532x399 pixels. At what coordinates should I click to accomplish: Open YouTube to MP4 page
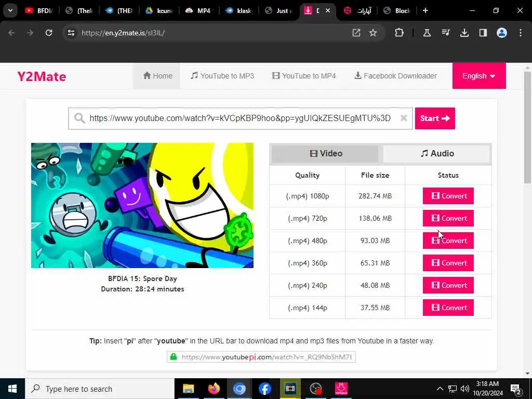tap(304, 76)
